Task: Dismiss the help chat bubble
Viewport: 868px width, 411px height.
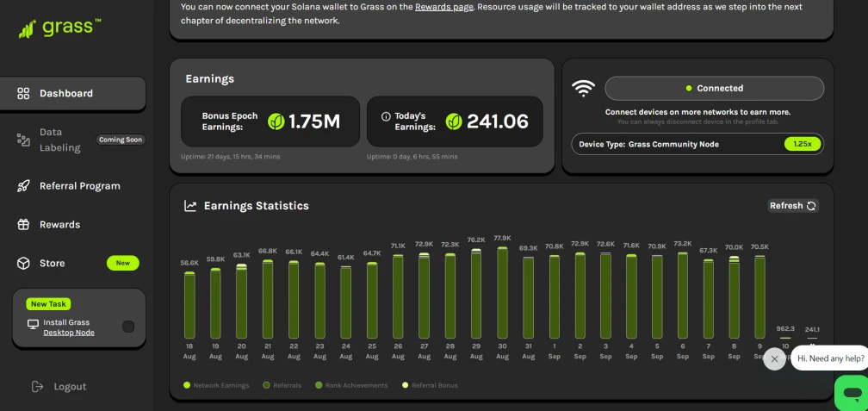Action: pos(774,359)
